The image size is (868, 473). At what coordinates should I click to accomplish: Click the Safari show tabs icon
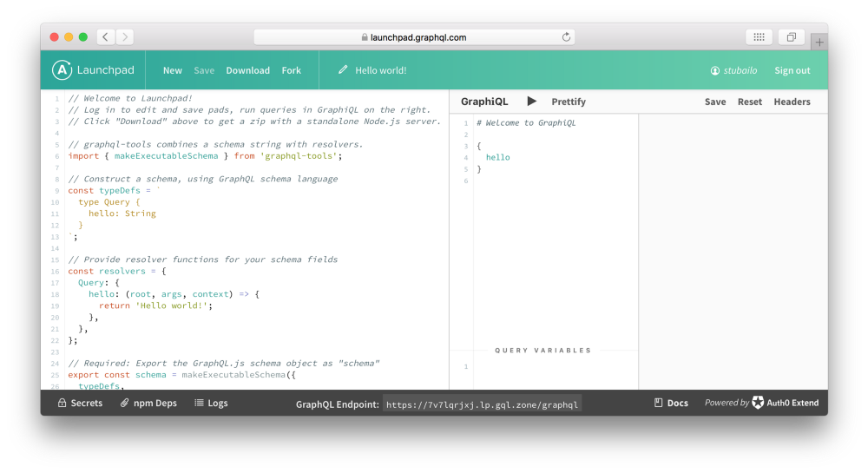[x=792, y=37]
